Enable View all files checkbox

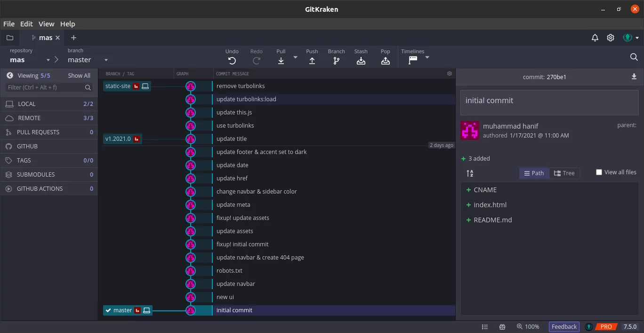599,172
